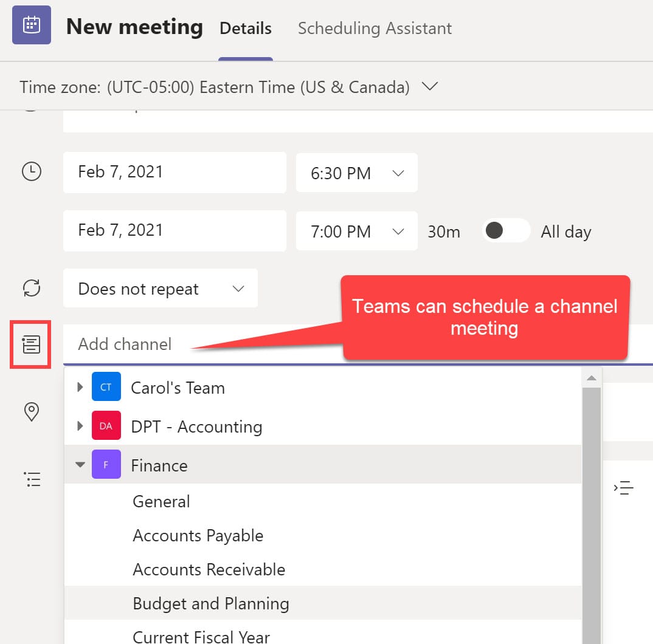
Task: Select the Carol's Team CT avatar
Action: (106, 387)
